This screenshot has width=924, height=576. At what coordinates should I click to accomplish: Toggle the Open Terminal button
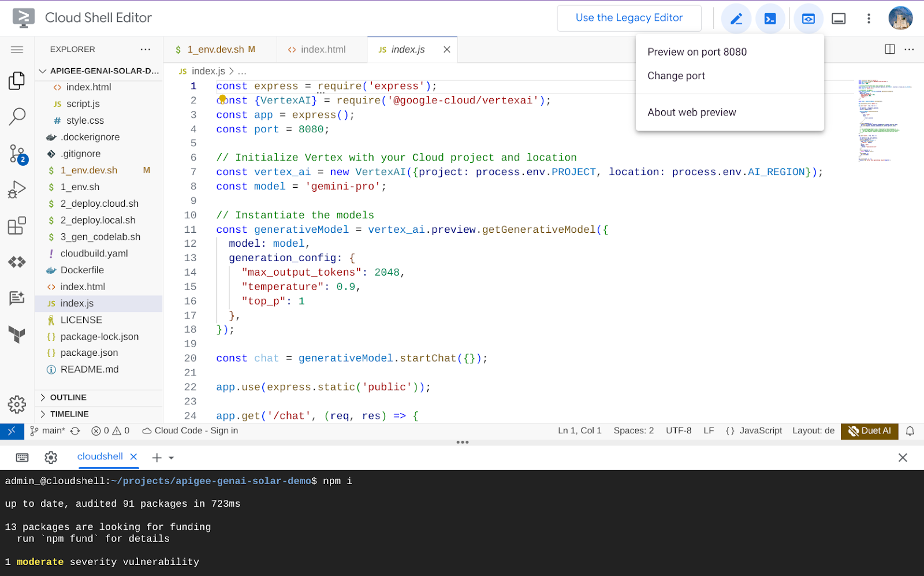click(770, 19)
